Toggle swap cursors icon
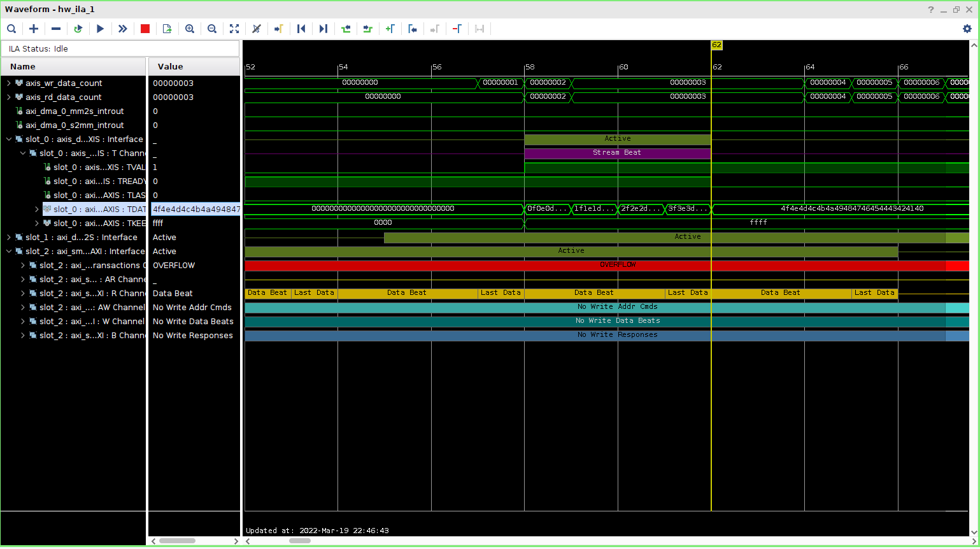 (479, 29)
